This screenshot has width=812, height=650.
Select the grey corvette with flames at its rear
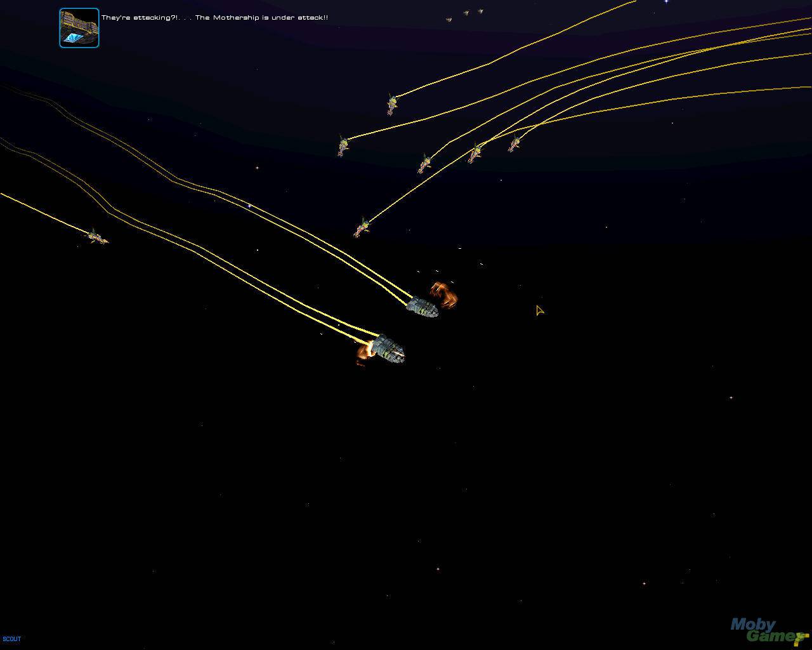388,348
